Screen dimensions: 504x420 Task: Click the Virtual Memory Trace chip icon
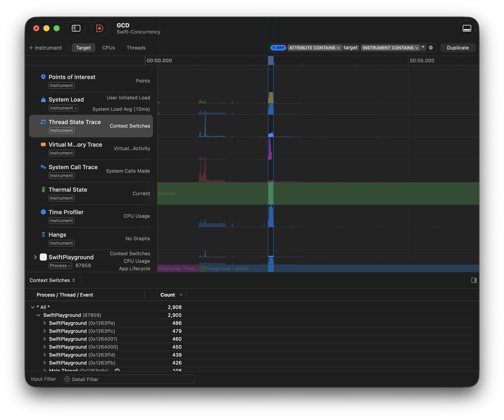pos(43,144)
